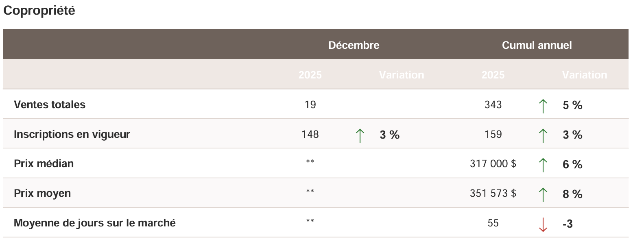Click the Moyenne de jours sur le marché label
The width and height of the screenshot is (644, 250).
pos(95,223)
